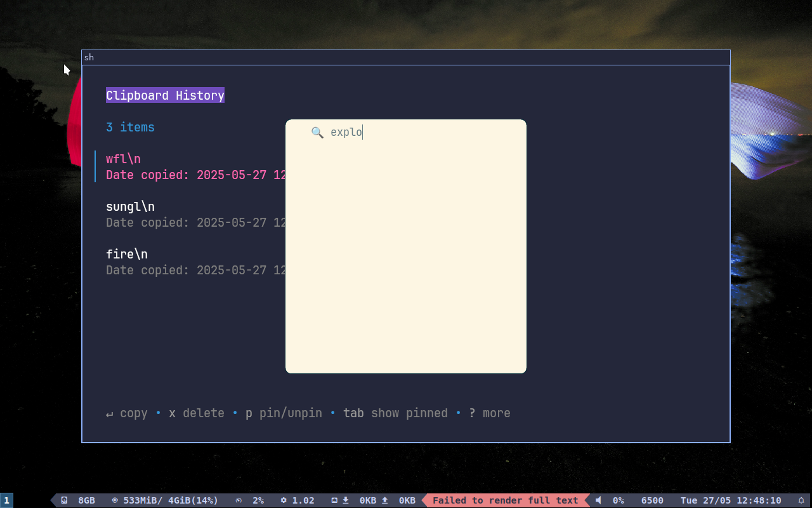The height and width of the screenshot is (508, 812).
Task: Select the 'fire\n' clipboard entry
Action: click(x=127, y=254)
